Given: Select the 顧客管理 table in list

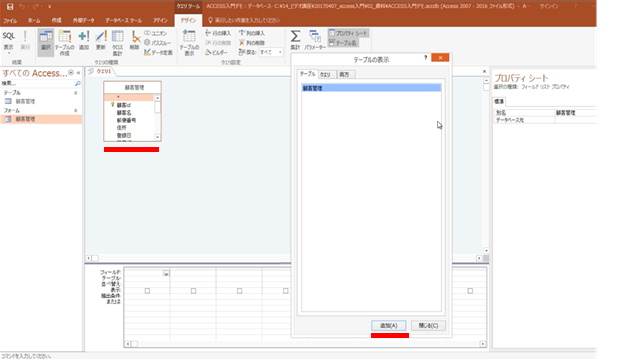Looking at the screenshot, I should 371,88.
